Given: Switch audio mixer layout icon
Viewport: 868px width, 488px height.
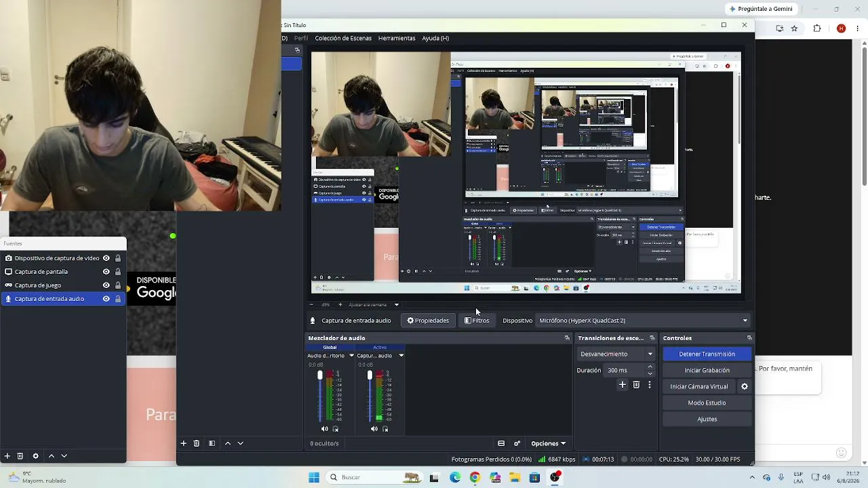Looking at the screenshot, I should click(501, 443).
